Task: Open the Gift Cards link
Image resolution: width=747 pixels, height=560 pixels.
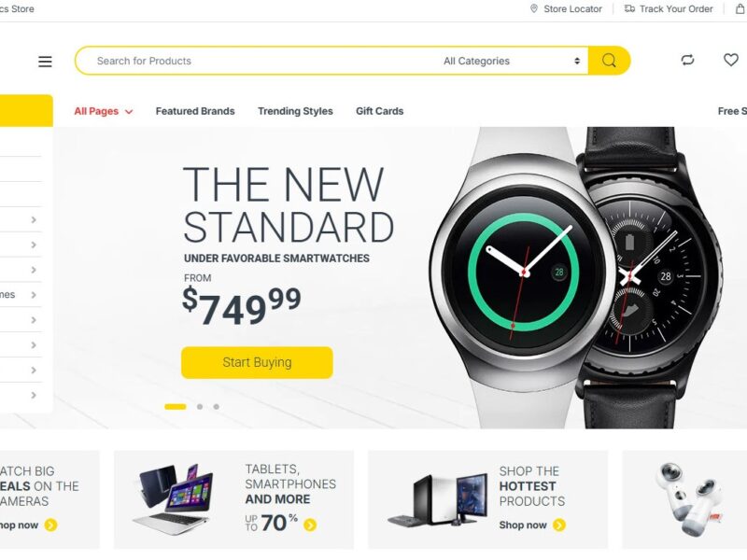Action: coord(380,111)
